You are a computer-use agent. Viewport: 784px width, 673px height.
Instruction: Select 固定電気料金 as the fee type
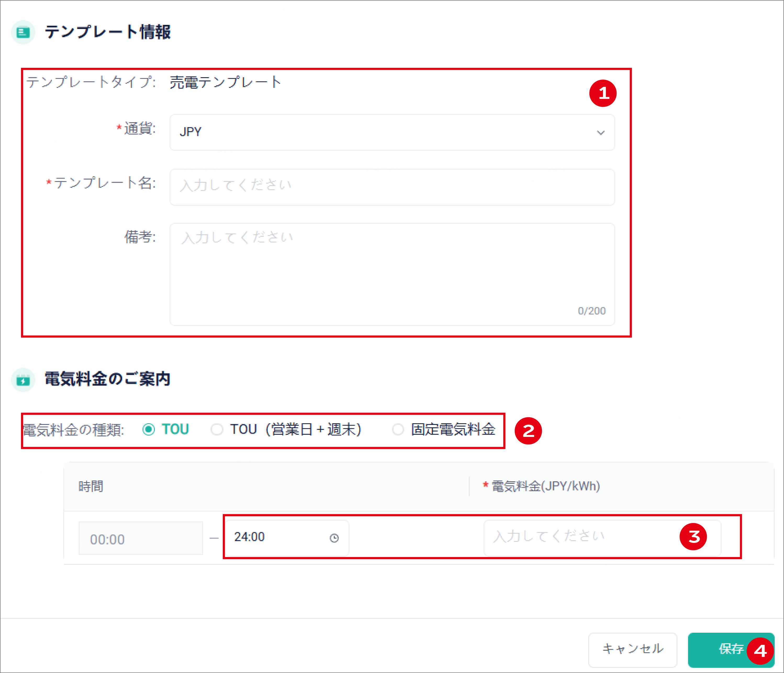click(398, 430)
